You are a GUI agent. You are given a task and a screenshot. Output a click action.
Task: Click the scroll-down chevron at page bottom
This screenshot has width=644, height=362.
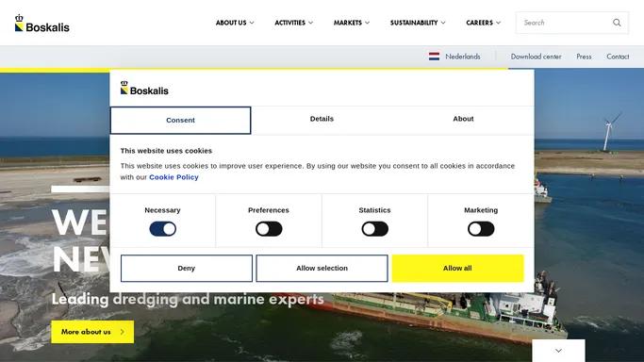click(558, 351)
